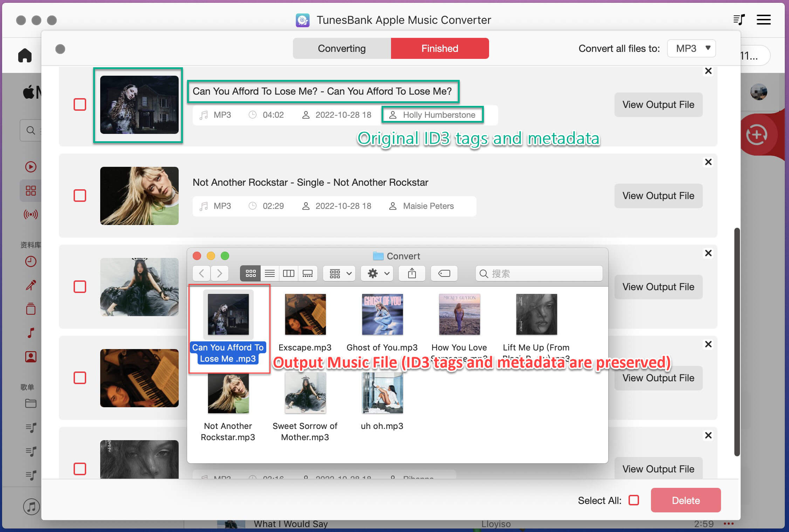Open Recently Added clock icon in sidebar
The width and height of the screenshot is (789, 532).
(x=31, y=261)
